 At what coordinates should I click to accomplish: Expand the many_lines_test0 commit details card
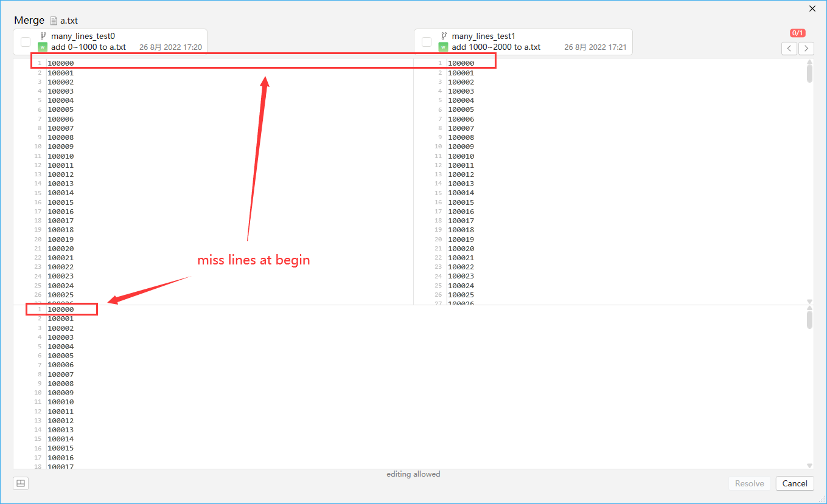coord(110,41)
